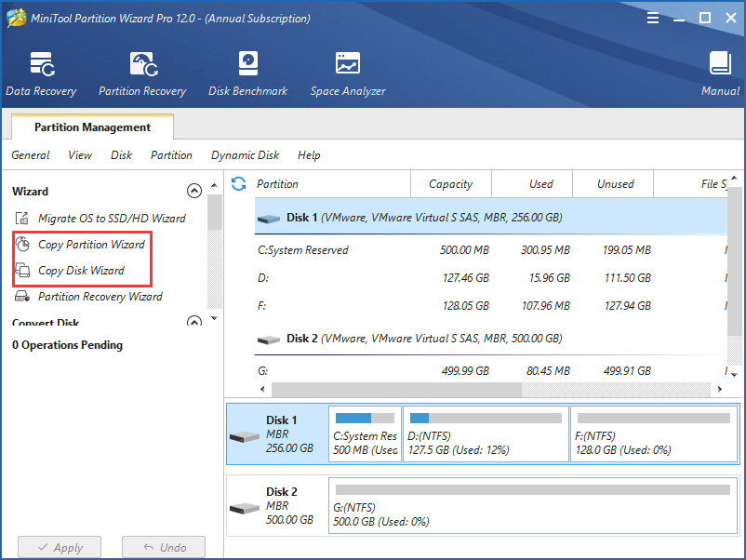746x560 pixels.
Task: Click the File System column header
Action: point(691,183)
